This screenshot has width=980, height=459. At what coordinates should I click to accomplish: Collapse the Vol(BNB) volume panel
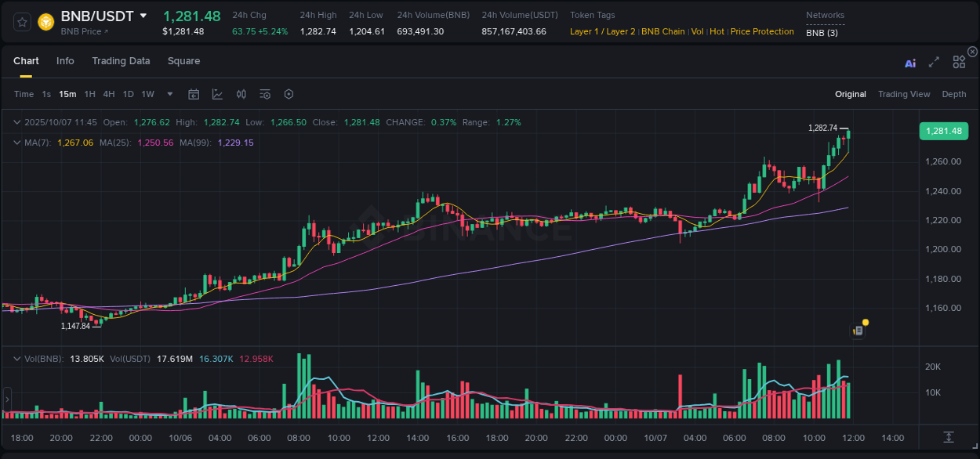[16, 357]
